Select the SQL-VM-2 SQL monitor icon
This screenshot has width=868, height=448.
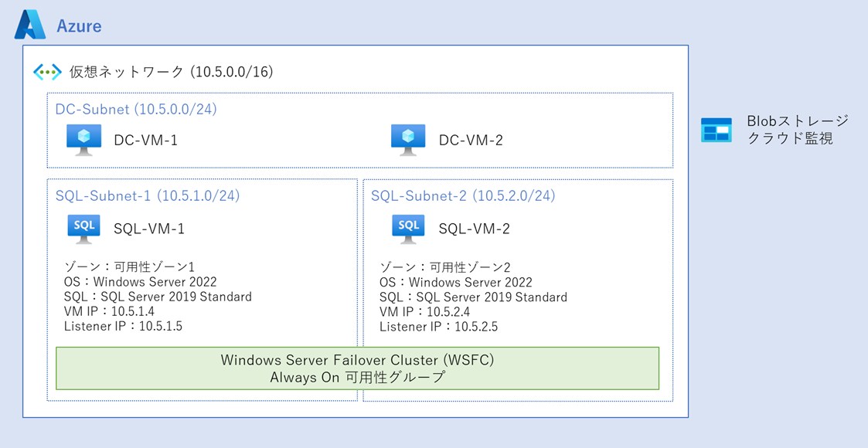click(408, 229)
